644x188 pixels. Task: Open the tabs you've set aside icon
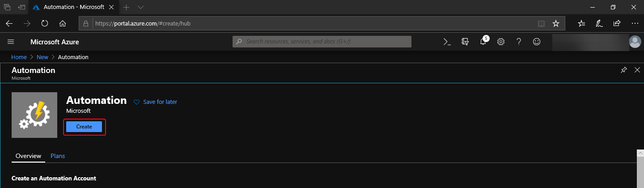[x=7, y=7]
